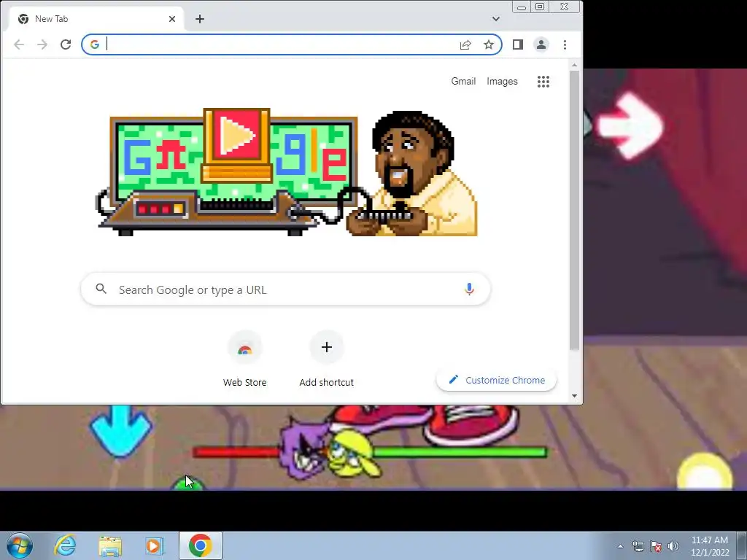Screen dimensions: 747x560
Task: Click the taskbar clock showing 11:47 AM
Action: tap(710, 546)
